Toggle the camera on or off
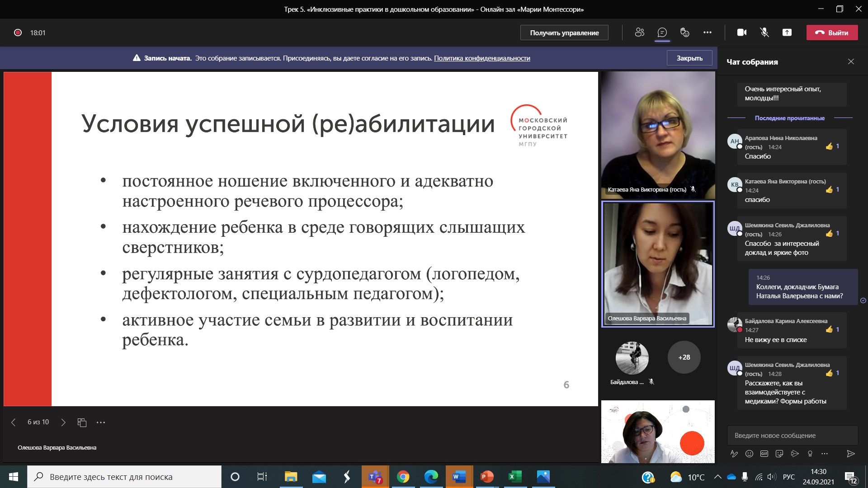The width and height of the screenshot is (868, 488). coord(742,33)
